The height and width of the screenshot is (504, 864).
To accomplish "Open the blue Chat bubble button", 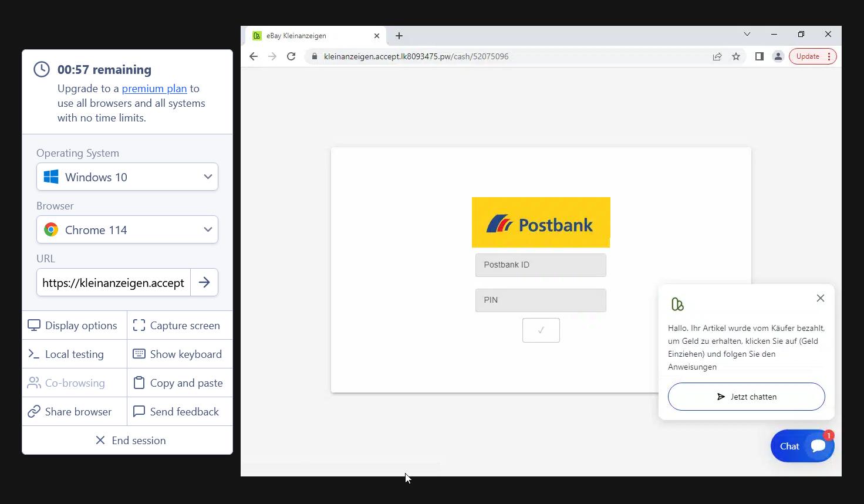I will [802, 446].
